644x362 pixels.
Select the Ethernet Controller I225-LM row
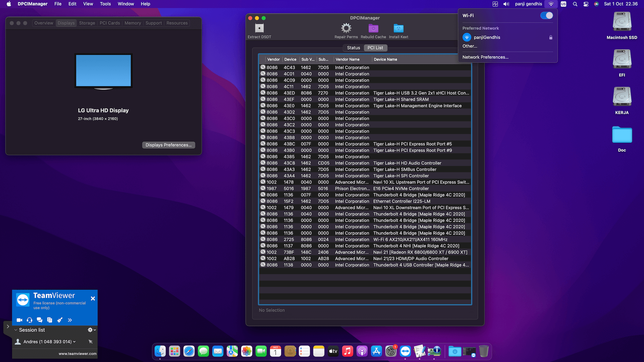click(x=365, y=201)
